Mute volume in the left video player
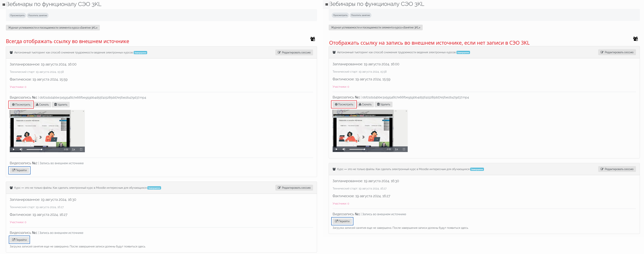 pyautogui.click(x=21, y=149)
